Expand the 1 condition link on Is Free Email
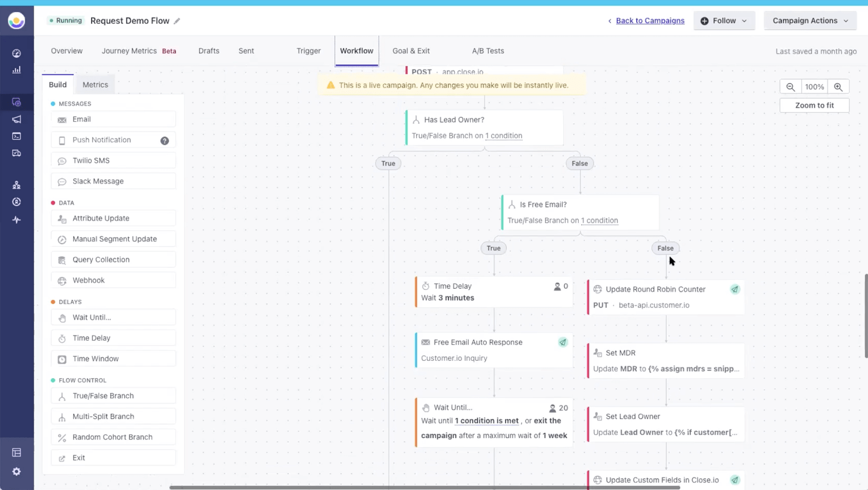Viewport: 868px width, 490px height. click(x=599, y=220)
